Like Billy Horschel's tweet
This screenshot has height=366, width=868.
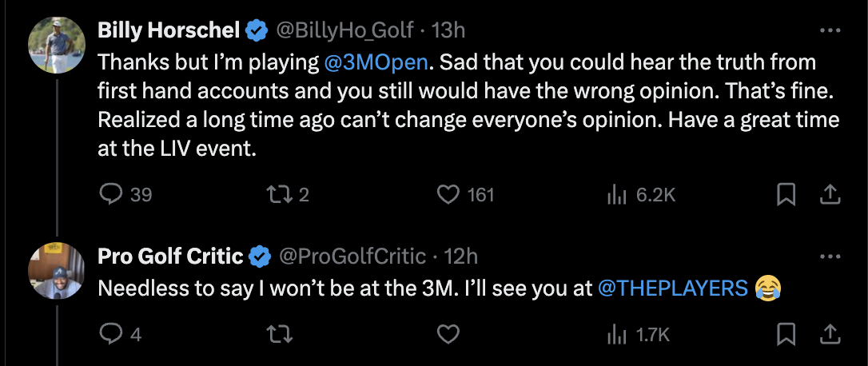pyautogui.click(x=450, y=194)
